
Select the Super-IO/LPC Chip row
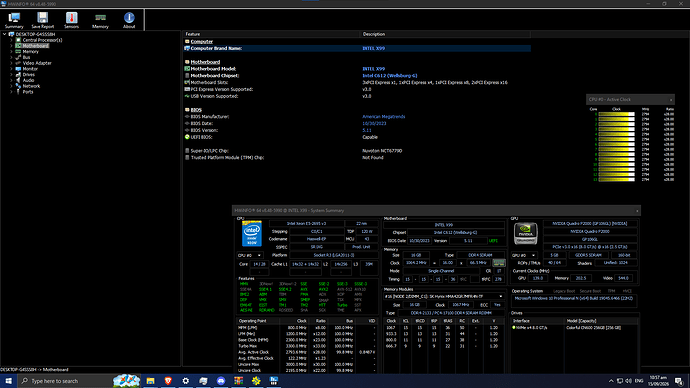coord(357,151)
